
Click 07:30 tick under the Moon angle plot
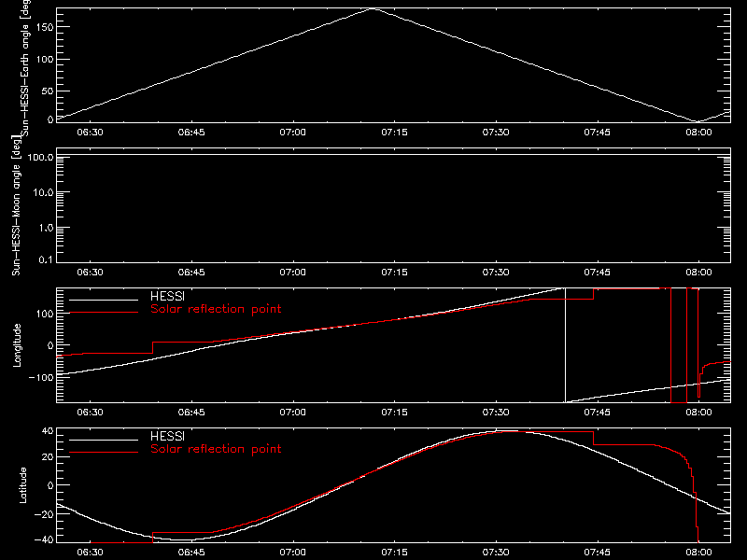(496, 272)
